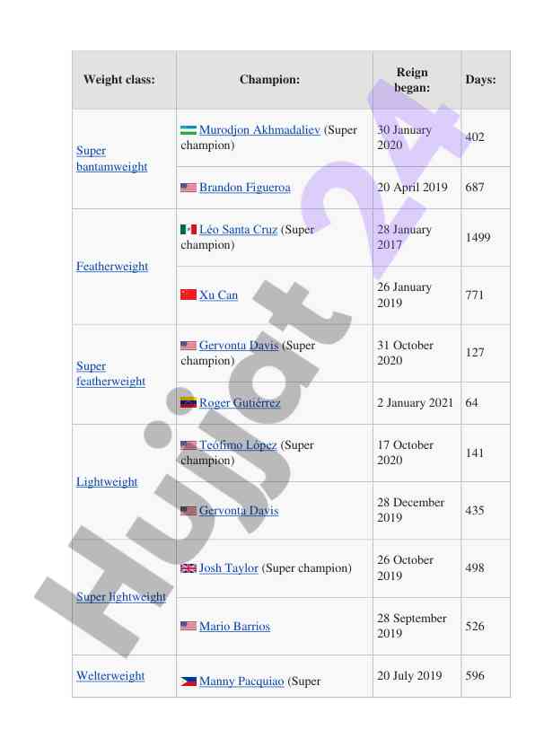Screen dimensions: 535x756
Task: Open the Lightweight weight class link
Action: click(107, 481)
